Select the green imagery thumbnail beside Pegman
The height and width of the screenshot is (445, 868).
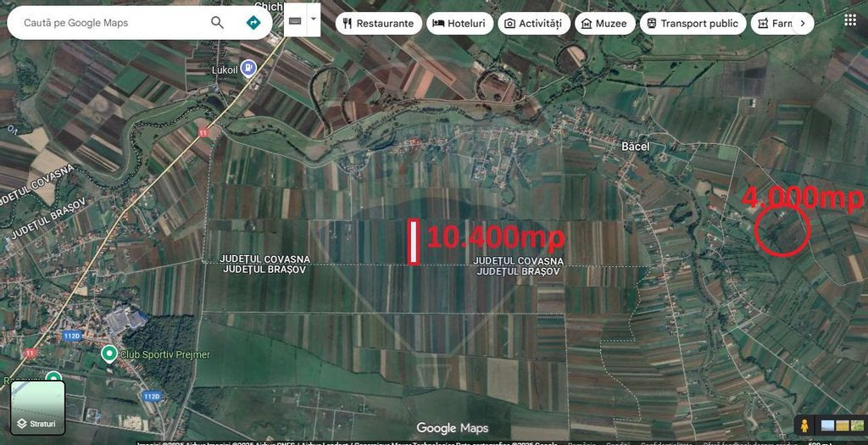[857, 426]
